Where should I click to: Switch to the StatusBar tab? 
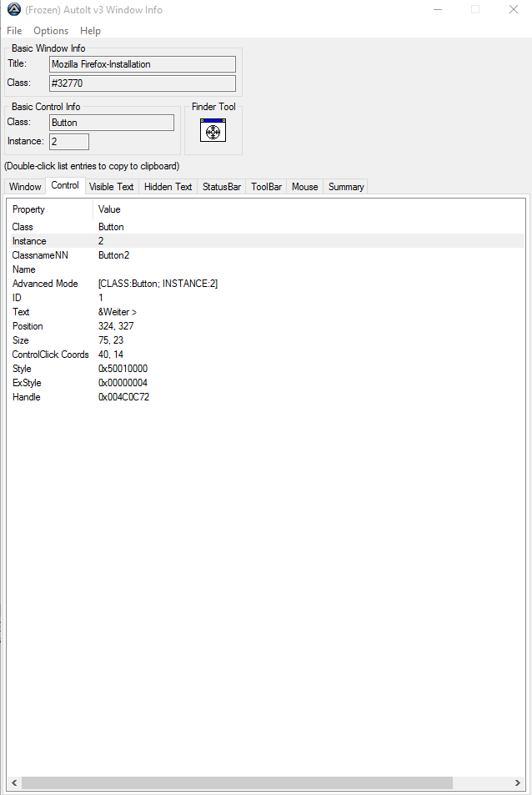point(221,187)
